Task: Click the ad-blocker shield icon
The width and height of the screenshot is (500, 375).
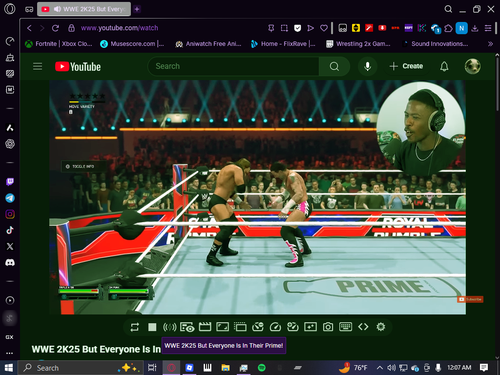Action: coord(297,28)
